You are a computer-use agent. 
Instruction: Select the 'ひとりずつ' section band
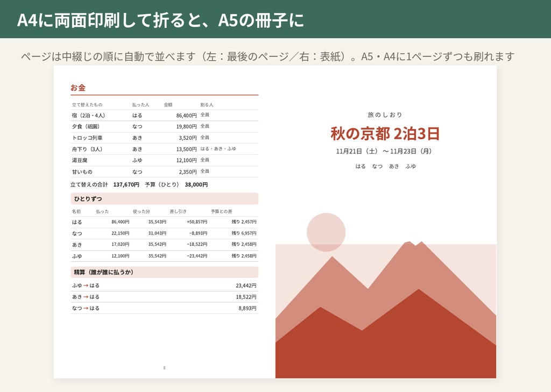tap(165, 199)
